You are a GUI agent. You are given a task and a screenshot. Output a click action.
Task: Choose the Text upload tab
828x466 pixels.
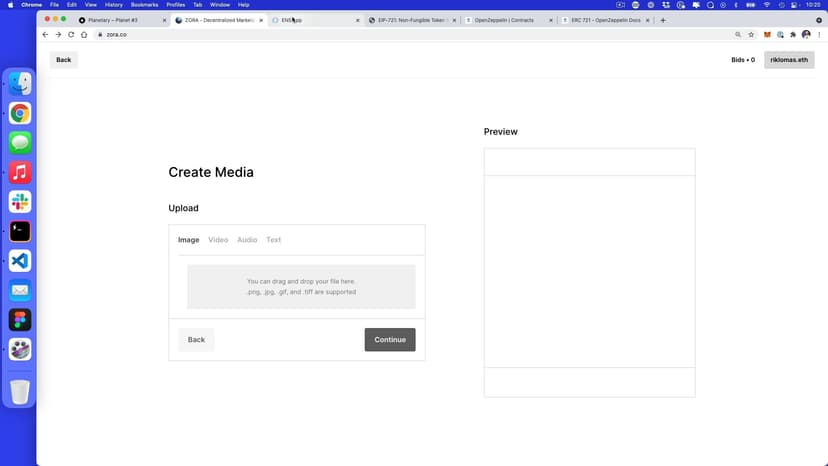273,240
